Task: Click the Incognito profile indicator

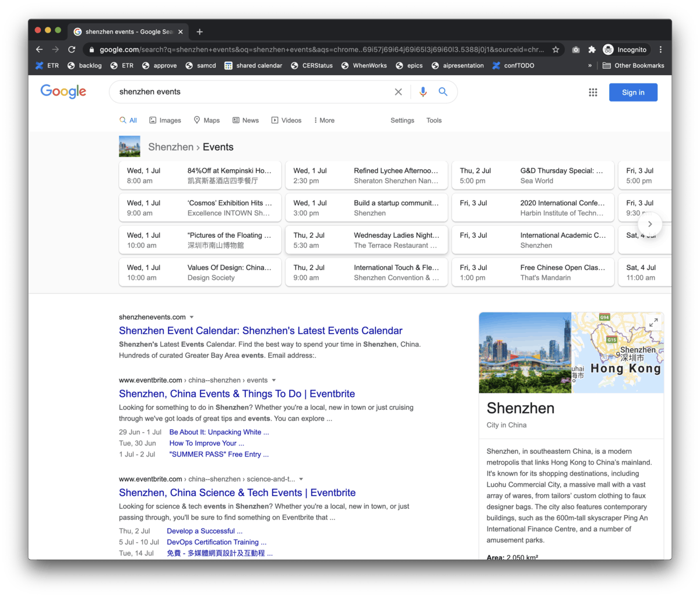Action: pyautogui.click(x=626, y=50)
